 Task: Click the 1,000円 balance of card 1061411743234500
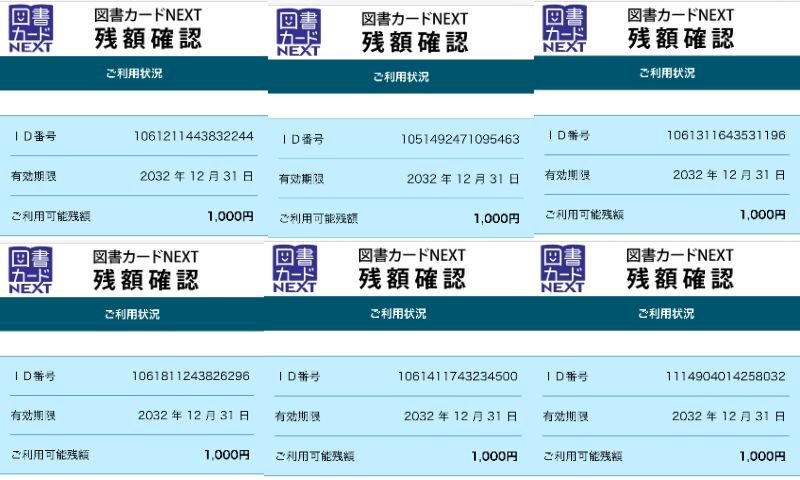pos(494,456)
